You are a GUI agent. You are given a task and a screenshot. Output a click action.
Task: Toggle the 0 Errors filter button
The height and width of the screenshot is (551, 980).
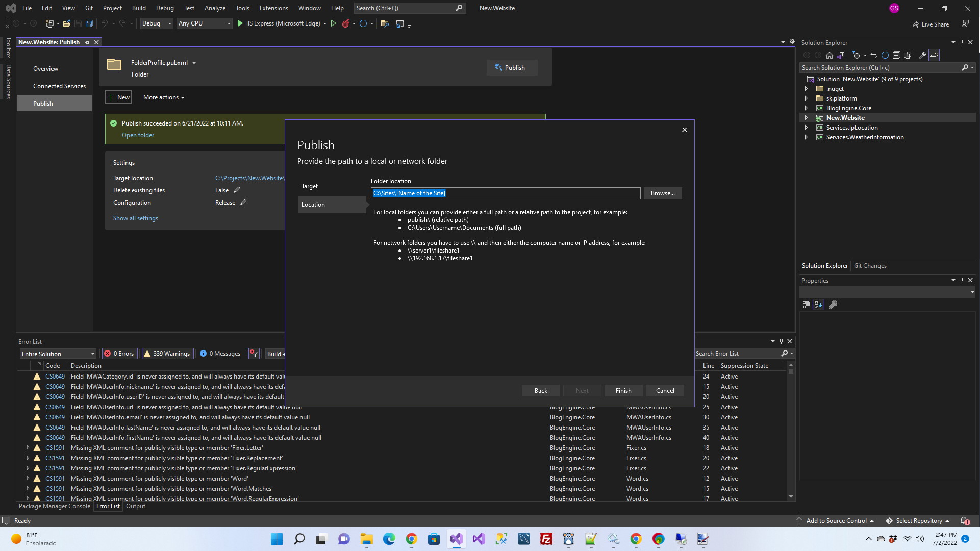click(x=119, y=354)
